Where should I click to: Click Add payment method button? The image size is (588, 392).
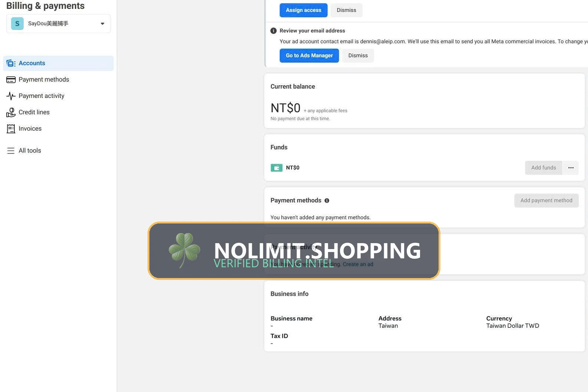coord(546,200)
